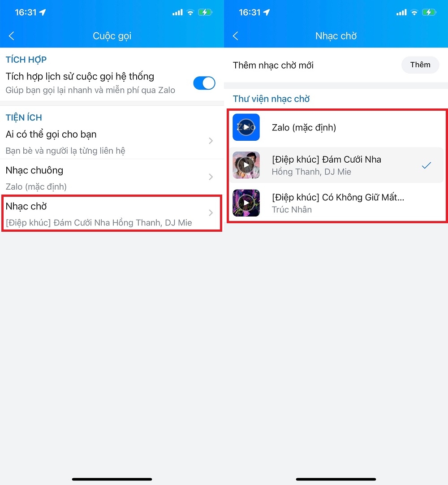Screen dimensions: 448x485
Task: Select Zalo (mặc định) as ringback music
Action: pos(337,127)
